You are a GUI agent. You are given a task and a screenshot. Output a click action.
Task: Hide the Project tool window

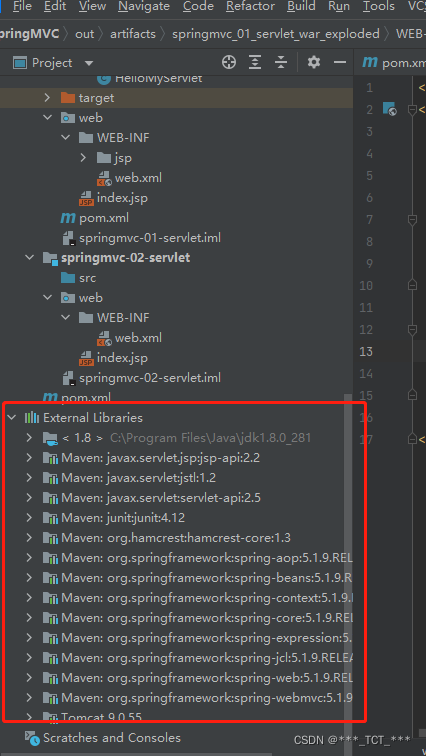[x=340, y=62]
